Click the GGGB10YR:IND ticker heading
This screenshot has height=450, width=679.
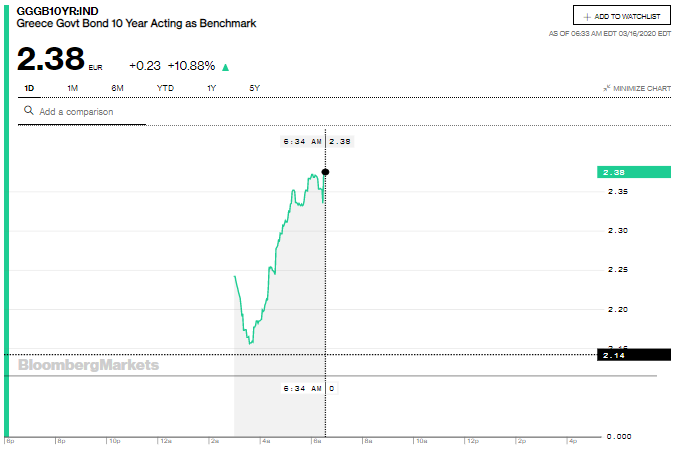pos(58,10)
